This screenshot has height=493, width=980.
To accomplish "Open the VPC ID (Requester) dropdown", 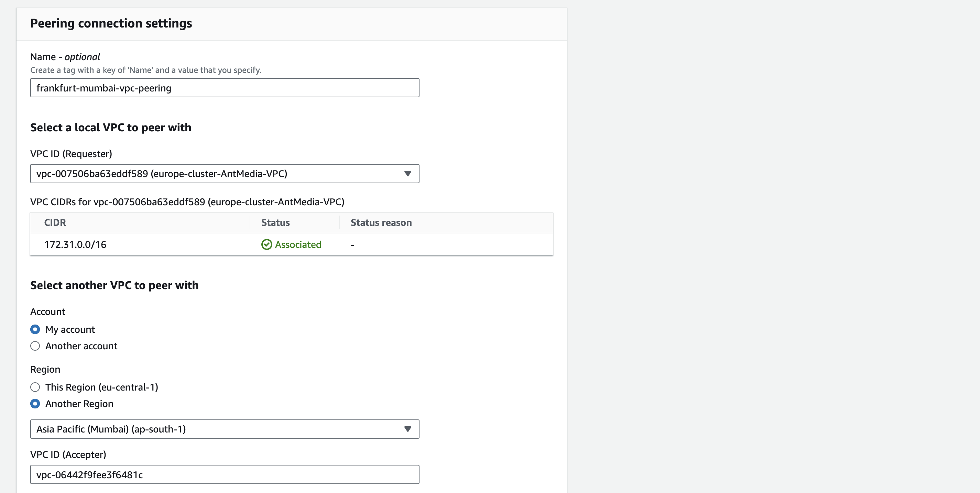I will point(225,174).
